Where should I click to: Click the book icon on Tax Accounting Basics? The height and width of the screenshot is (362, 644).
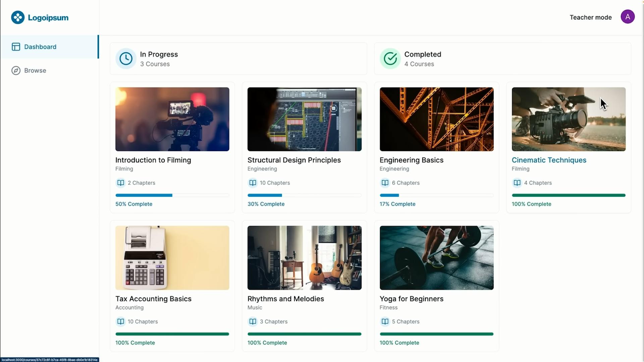pos(120,321)
